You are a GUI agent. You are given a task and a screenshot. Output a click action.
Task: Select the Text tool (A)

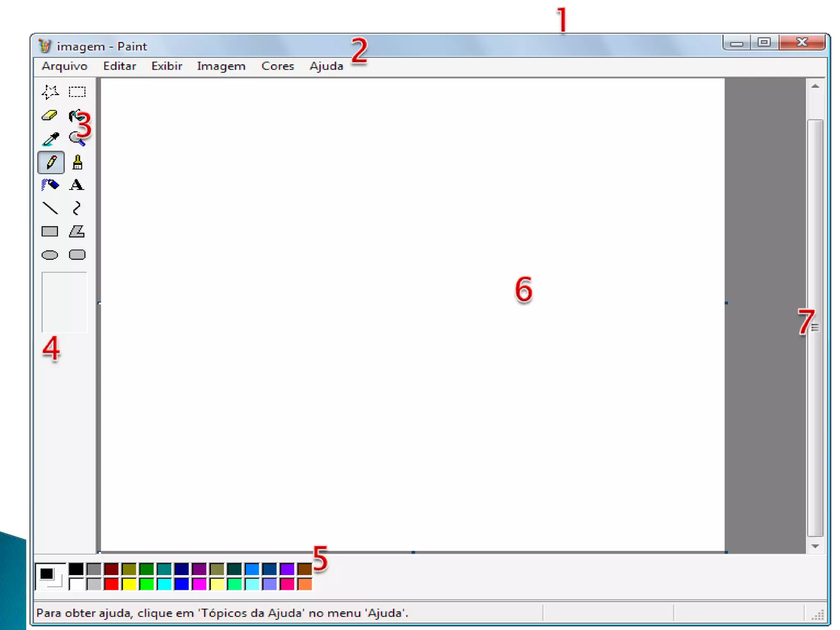coord(77,185)
